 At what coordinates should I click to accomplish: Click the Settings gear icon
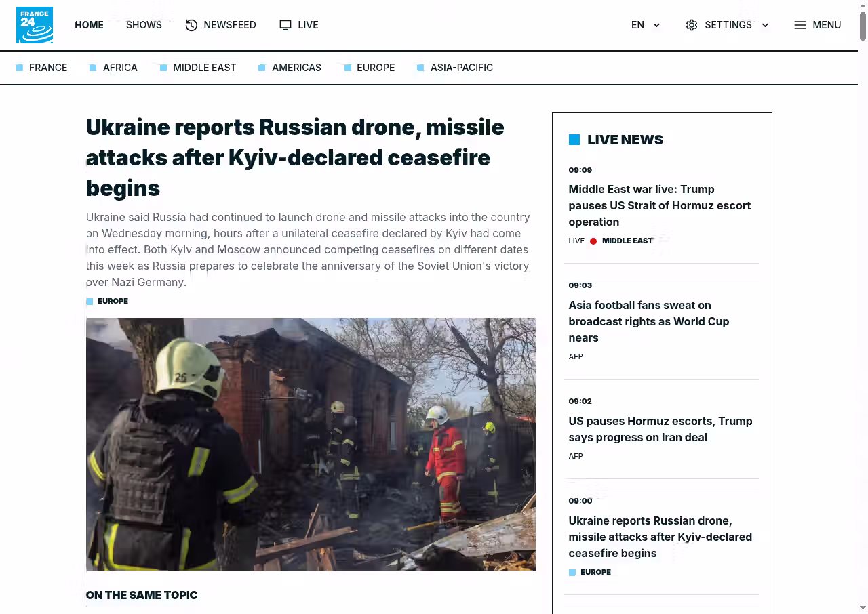(x=692, y=25)
